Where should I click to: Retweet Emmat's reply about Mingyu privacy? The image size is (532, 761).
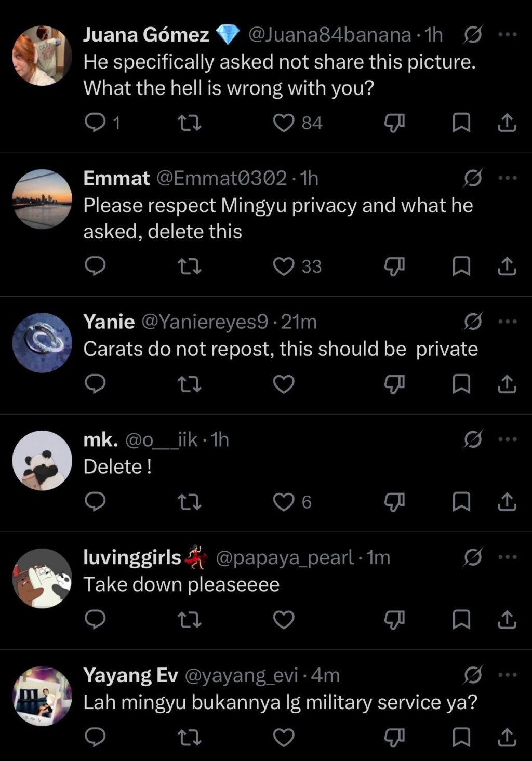pyautogui.click(x=190, y=266)
